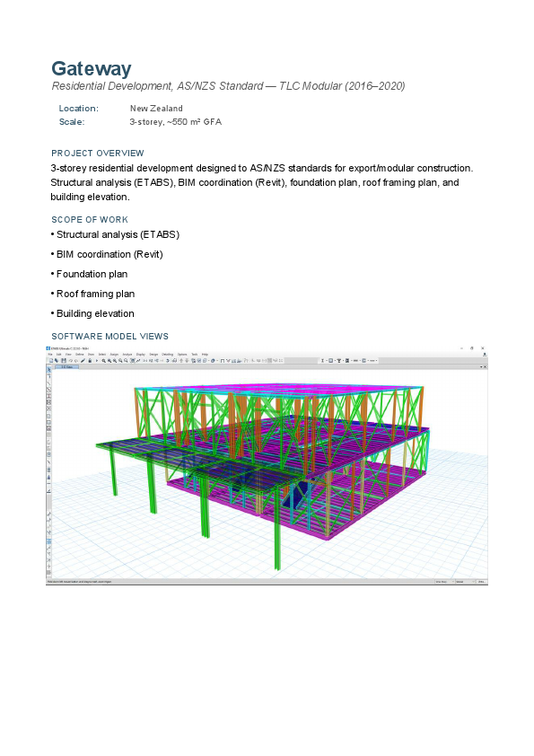Click the 3-storey, ~550 m² GFA value
The height and width of the screenshot is (756, 534).
pyautogui.click(x=175, y=122)
